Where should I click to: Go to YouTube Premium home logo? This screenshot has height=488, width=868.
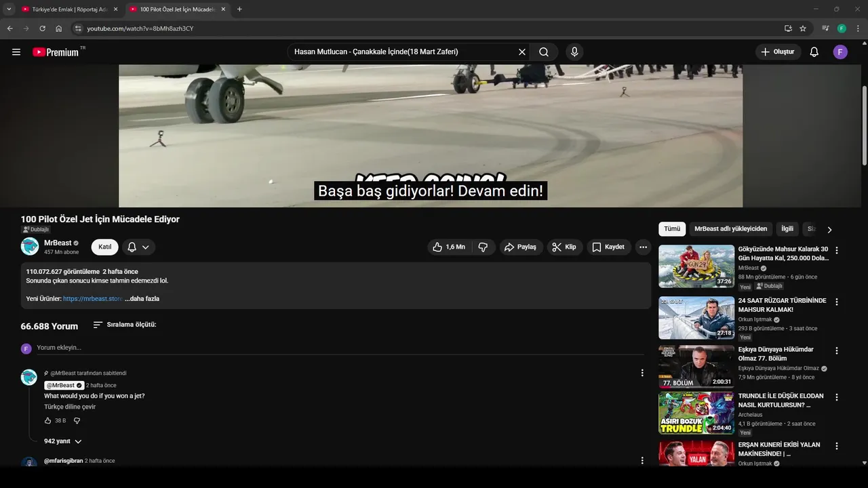[56, 52]
